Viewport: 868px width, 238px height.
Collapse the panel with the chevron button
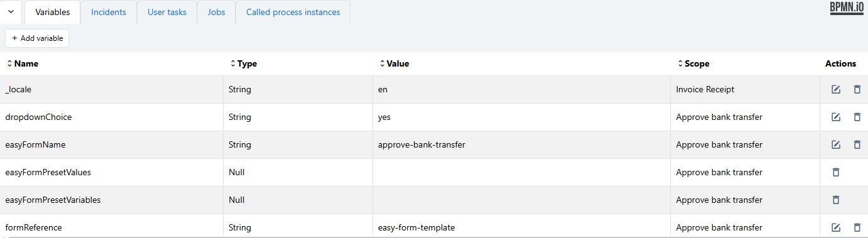click(x=11, y=12)
